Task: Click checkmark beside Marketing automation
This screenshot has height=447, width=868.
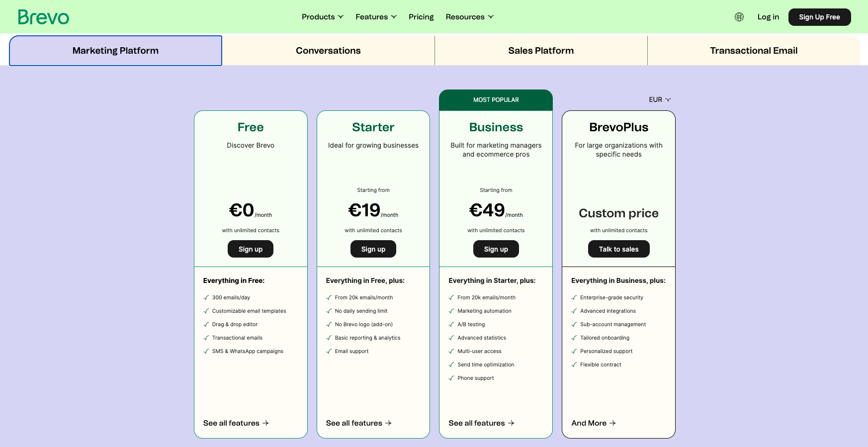Action: (451, 311)
